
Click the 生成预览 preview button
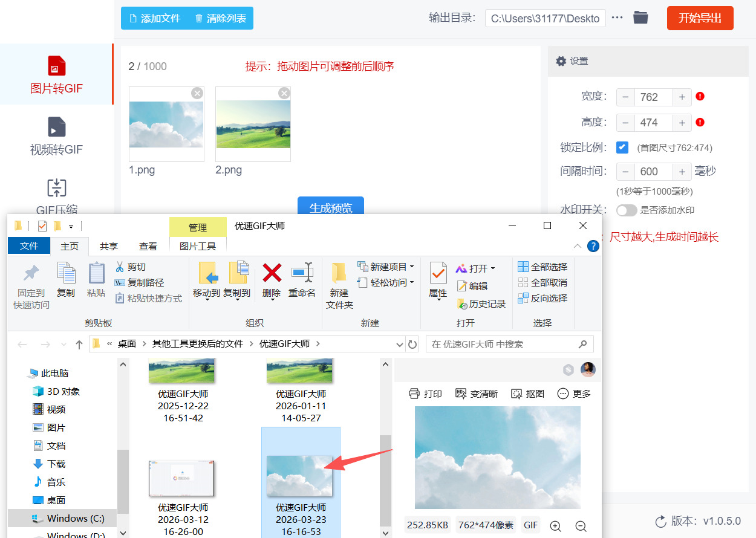[x=331, y=204]
